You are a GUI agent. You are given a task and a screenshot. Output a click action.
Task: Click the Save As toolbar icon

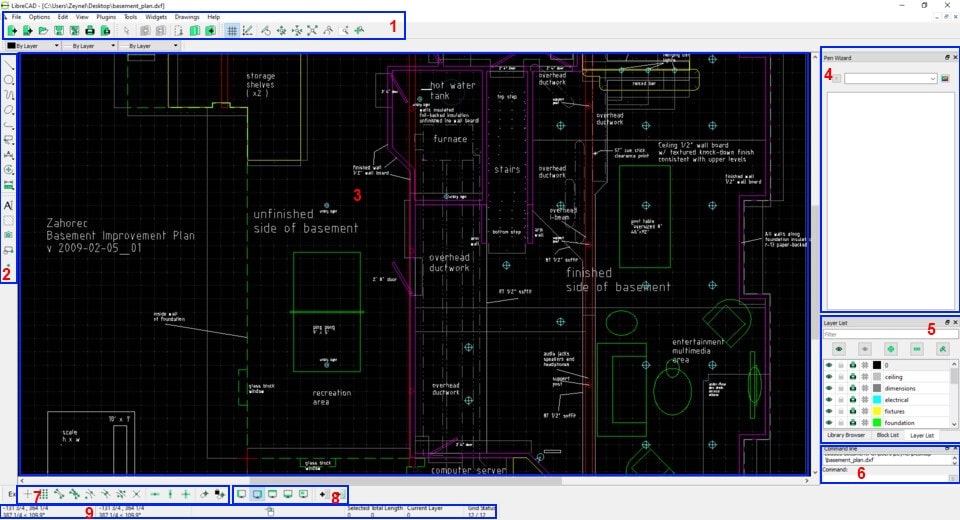coord(74,30)
